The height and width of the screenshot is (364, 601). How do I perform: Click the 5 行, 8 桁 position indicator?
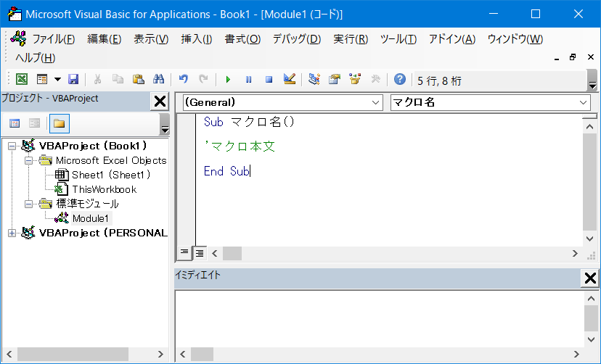pyautogui.click(x=439, y=80)
